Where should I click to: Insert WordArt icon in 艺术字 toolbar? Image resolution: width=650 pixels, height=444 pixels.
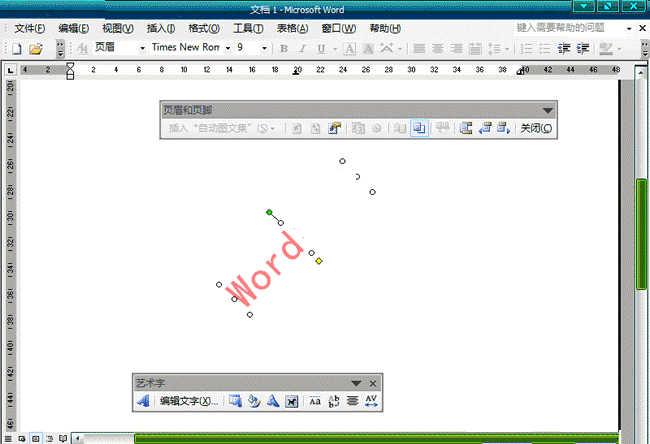143,401
